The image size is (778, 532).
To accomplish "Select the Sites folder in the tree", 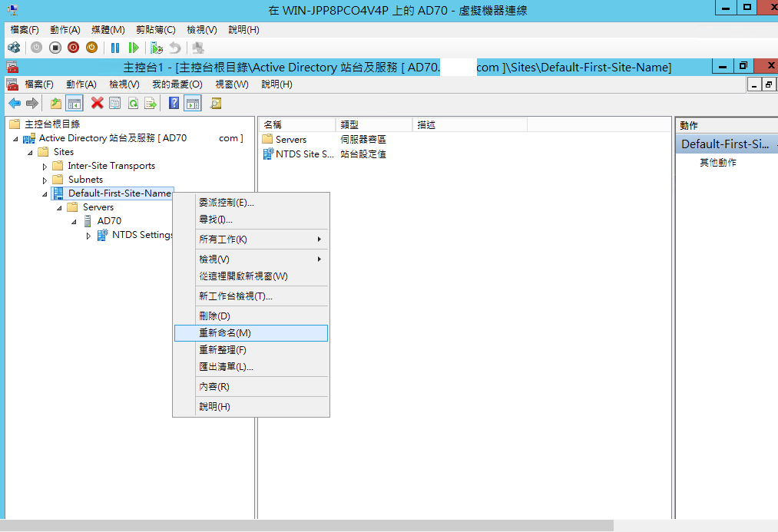I will coord(64,152).
